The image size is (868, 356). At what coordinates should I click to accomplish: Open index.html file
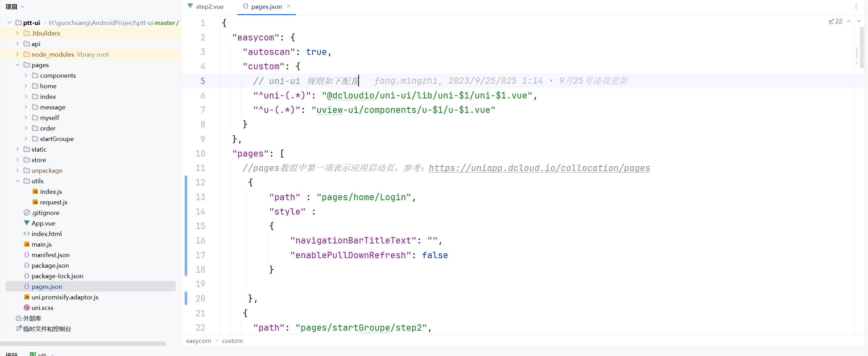(x=46, y=234)
